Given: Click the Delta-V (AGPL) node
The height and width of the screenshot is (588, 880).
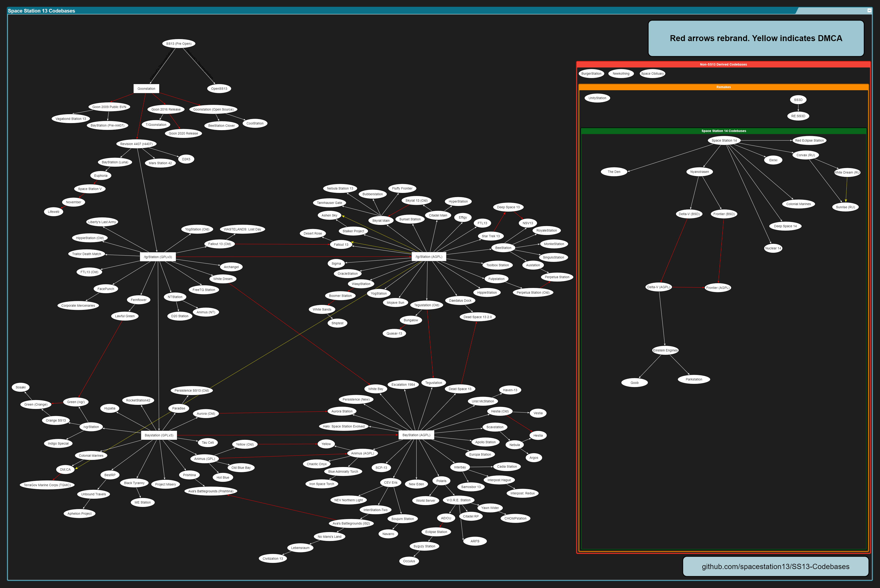Looking at the screenshot, I should (659, 287).
